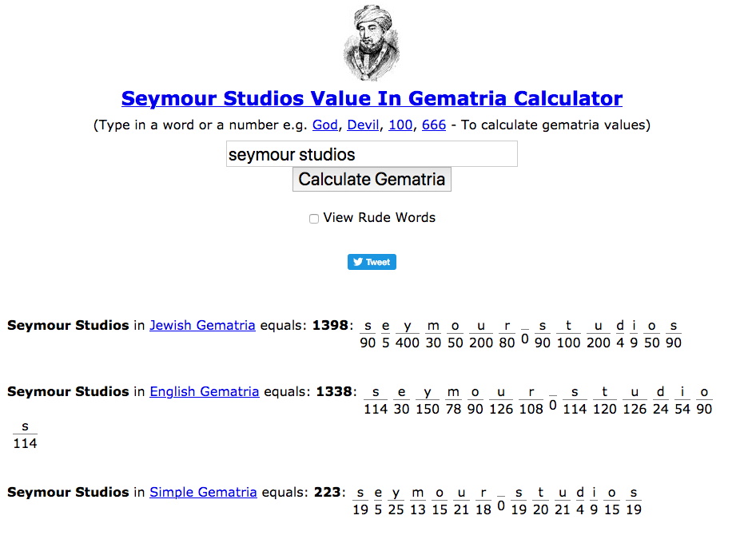Click the Calculate Gematria button
The height and width of the screenshot is (547, 756).
pos(372,180)
